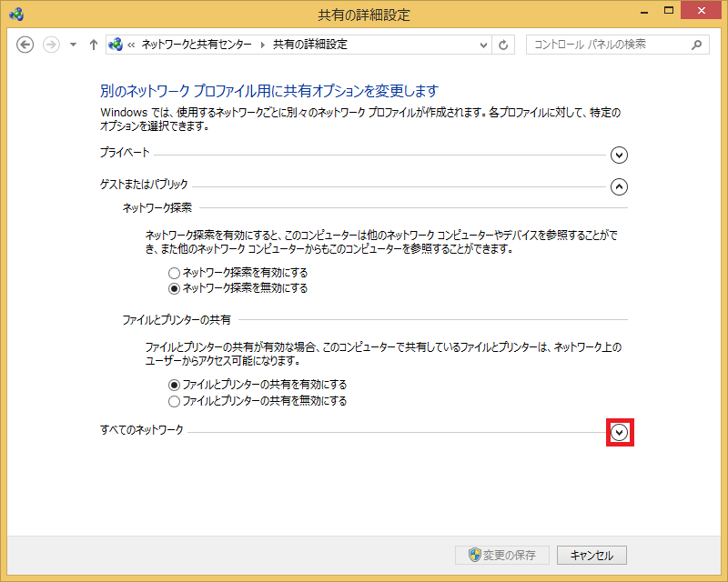
Task: Click the search magnifier icon
Action: [x=697, y=45]
